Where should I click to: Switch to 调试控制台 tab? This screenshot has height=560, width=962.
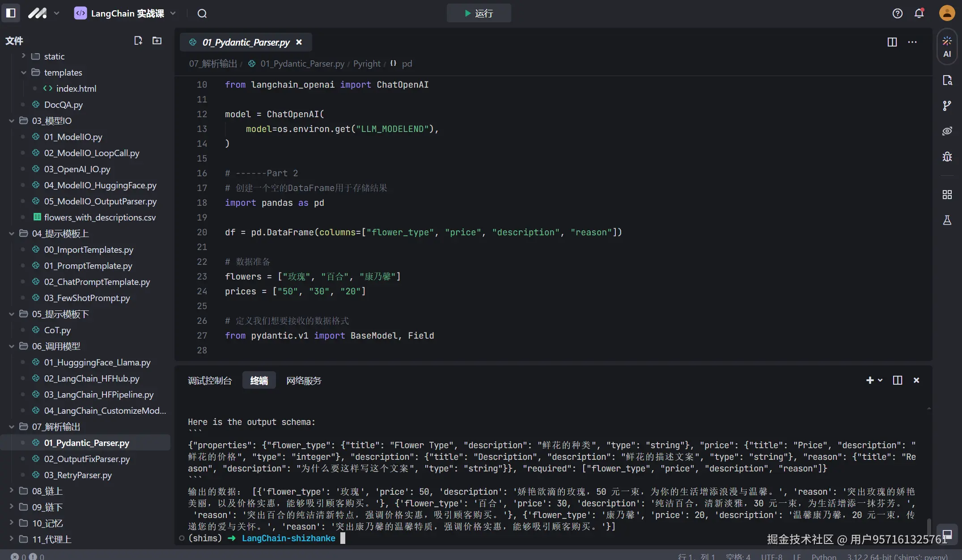[210, 381]
